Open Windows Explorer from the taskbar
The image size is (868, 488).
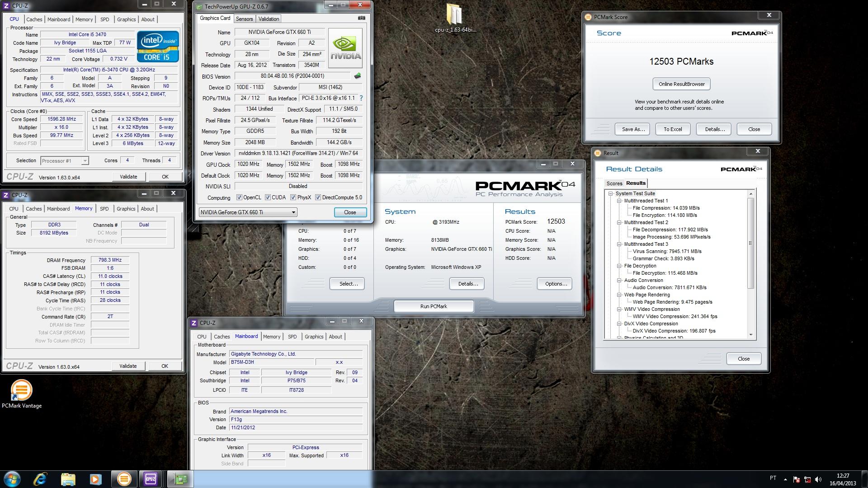pyautogui.click(x=68, y=479)
